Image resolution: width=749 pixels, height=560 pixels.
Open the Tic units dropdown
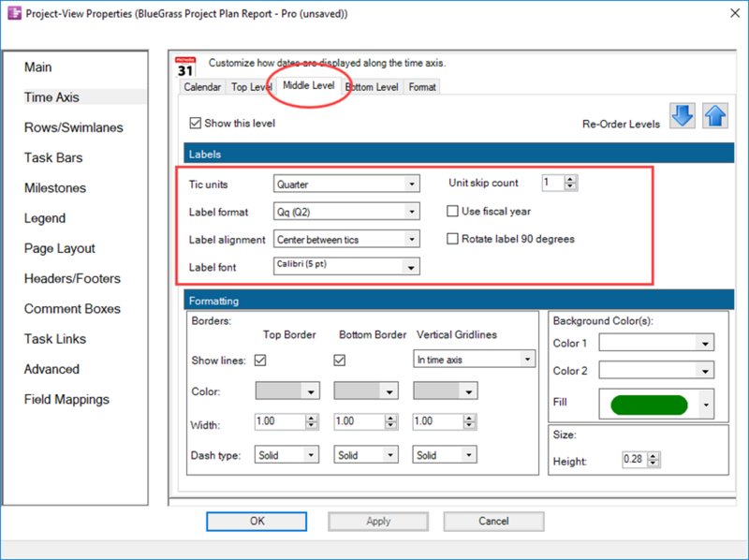pos(346,184)
